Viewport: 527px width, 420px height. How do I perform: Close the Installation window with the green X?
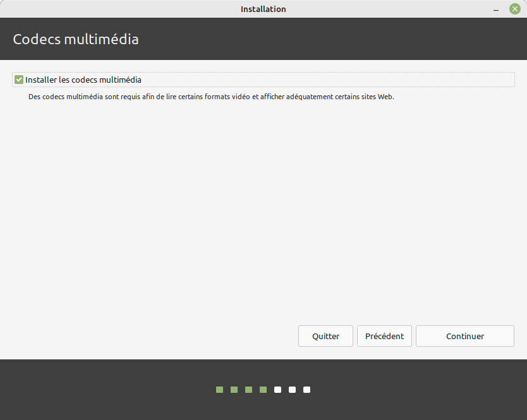coord(514,9)
